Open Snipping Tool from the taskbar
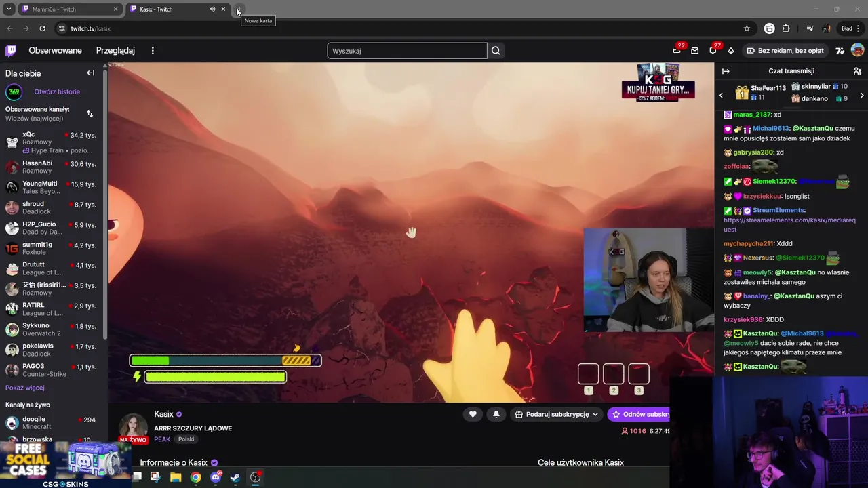This screenshot has height=488, width=868. tap(155, 477)
